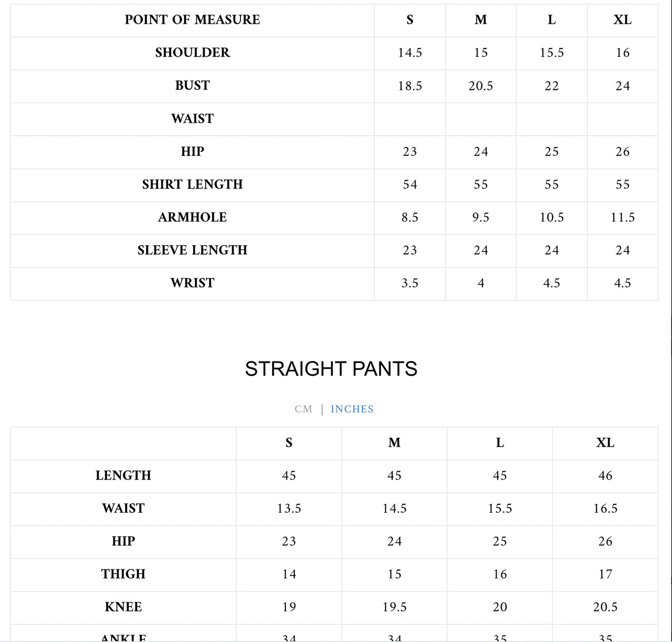672x642 pixels.
Task: Select the SLEEVE LENGTH row label
Action: (193, 250)
